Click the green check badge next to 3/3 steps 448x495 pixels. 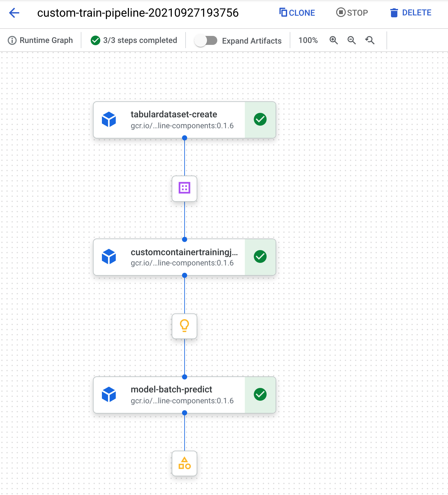[x=95, y=40]
